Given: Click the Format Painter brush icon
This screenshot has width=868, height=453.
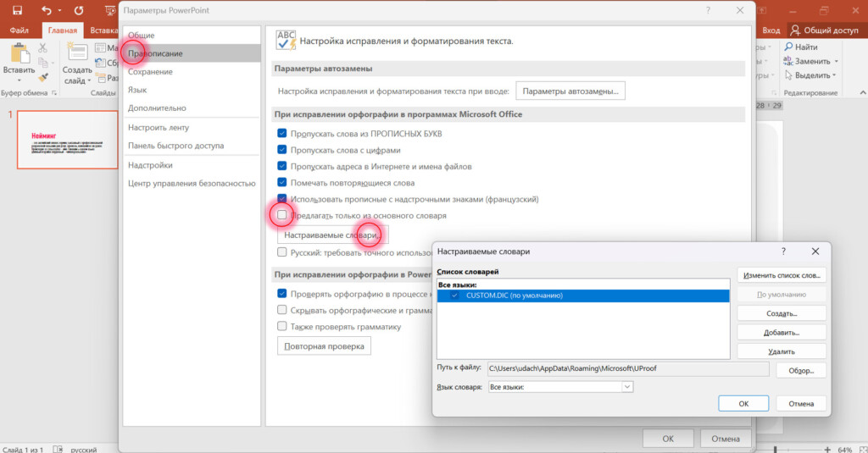Looking at the screenshot, I should click(42, 77).
